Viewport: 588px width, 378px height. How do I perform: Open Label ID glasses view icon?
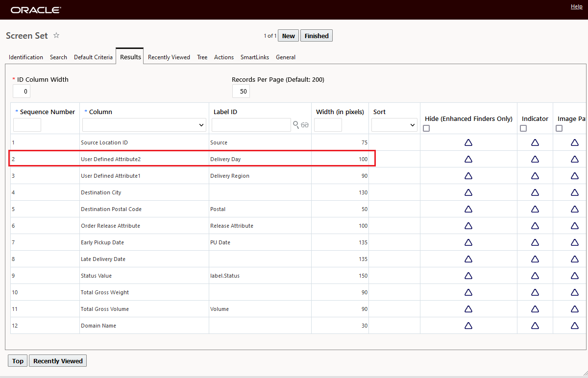(x=305, y=125)
